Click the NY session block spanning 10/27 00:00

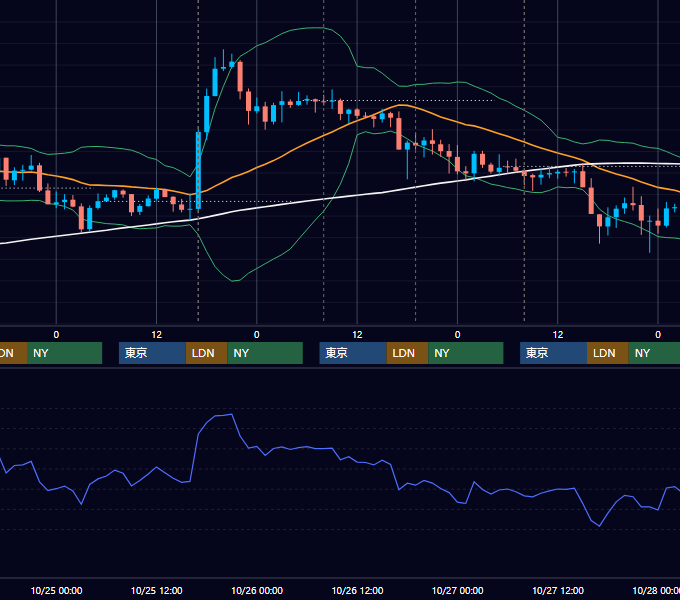pyautogui.click(x=466, y=353)
